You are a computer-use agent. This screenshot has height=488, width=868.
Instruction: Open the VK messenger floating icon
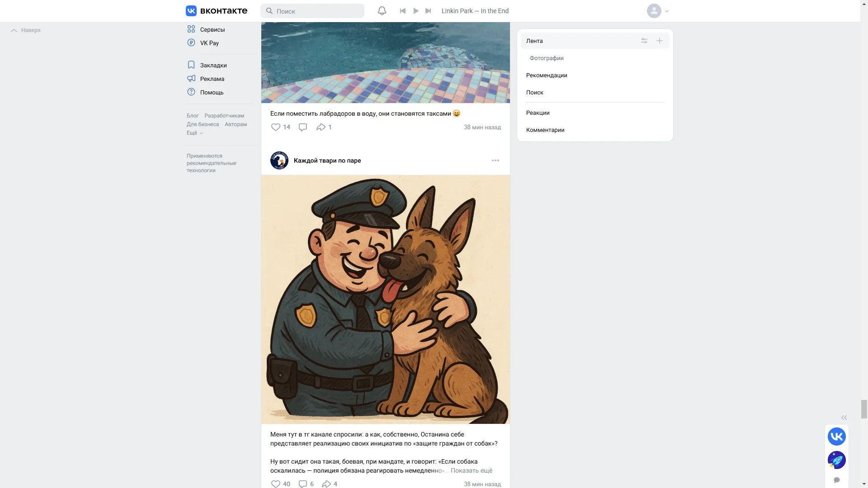click(x=837, y=436)
